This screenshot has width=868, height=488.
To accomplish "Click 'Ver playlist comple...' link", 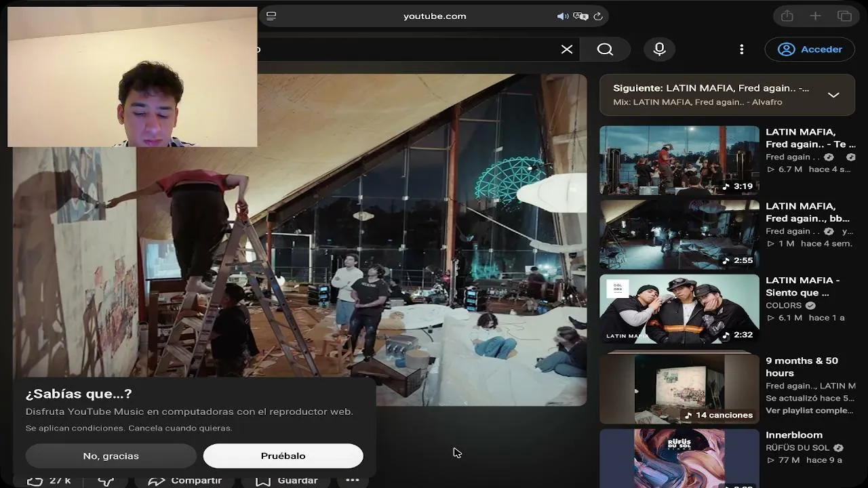I will click(810, 411).
